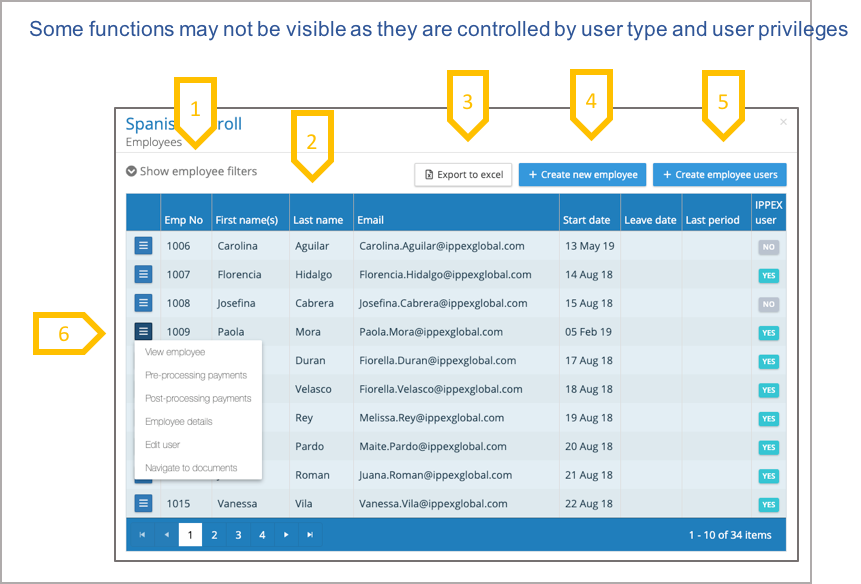The height and width of the screenshot is (584, 861).
Task: Click Create new employee button
Action: point(582,175)
